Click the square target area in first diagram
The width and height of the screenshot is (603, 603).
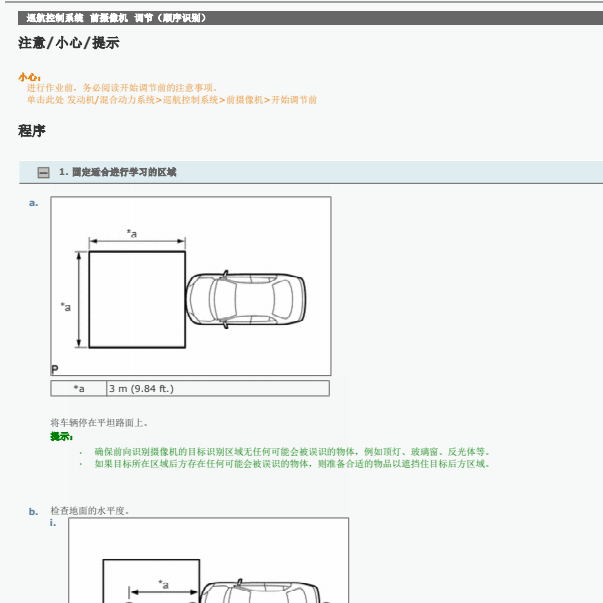(137, 300)
